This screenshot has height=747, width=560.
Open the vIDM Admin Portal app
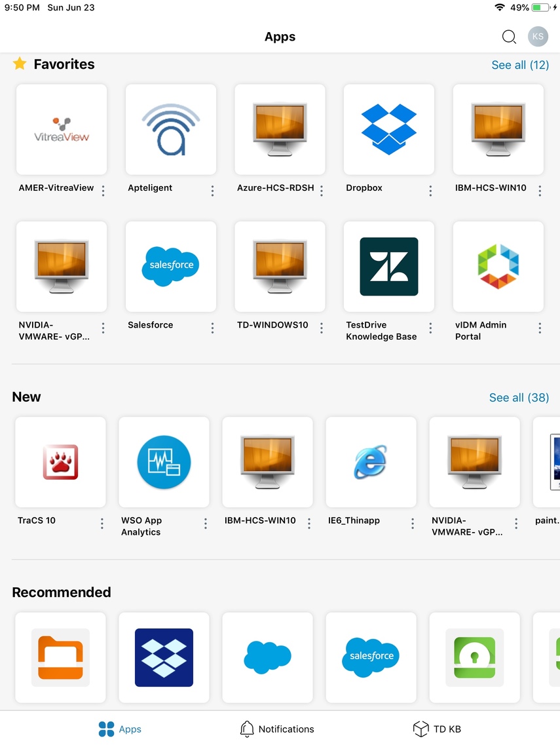pos(498,267)
